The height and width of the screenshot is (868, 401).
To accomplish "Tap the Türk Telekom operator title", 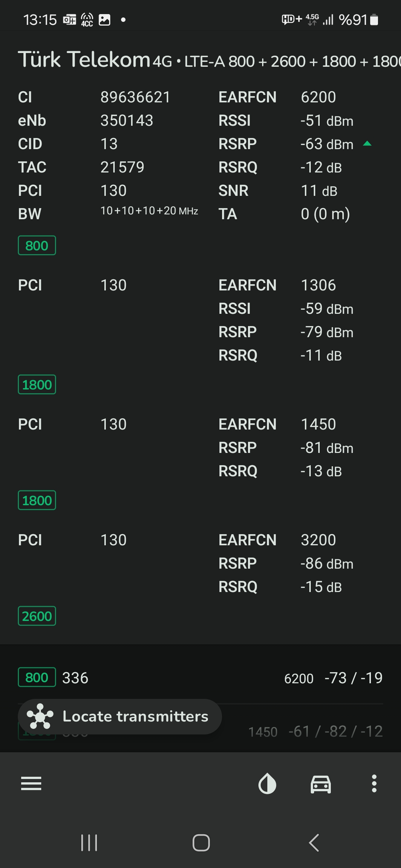I will [84, 59].
